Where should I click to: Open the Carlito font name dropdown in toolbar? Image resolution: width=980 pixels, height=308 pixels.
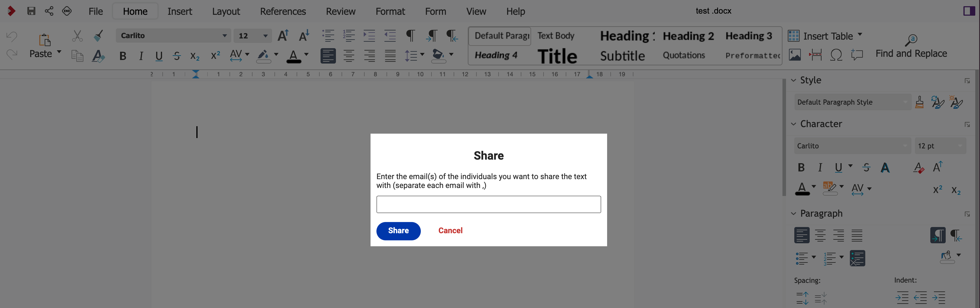point(224,36)
